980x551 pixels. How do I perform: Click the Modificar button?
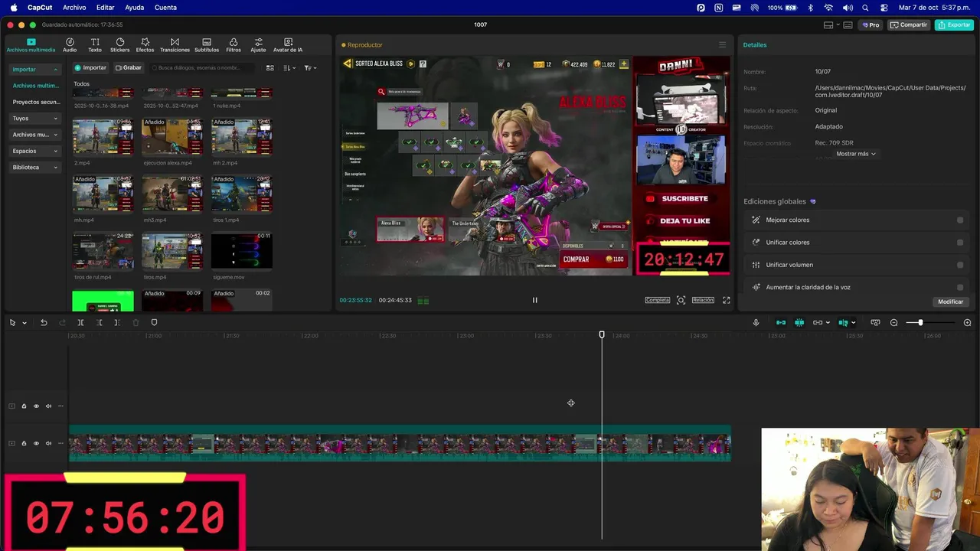[x=950, y=302]
